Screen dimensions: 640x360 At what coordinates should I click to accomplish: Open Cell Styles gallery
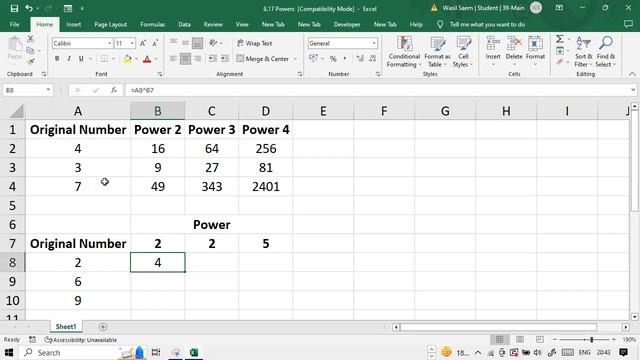463,52
